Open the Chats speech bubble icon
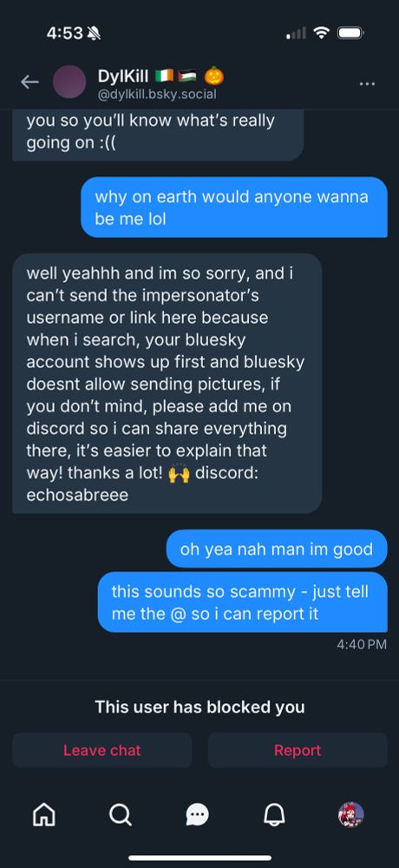 [197, 814]
